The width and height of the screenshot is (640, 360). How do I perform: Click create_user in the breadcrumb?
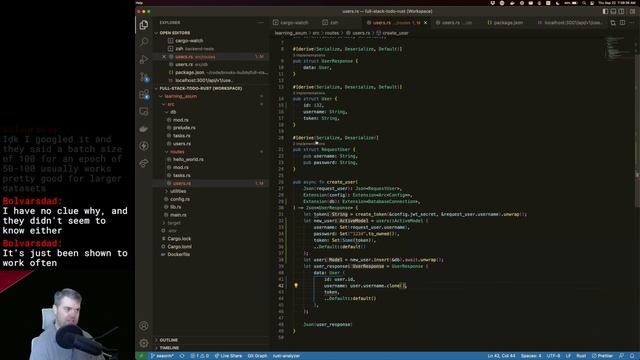coord(395,33)
